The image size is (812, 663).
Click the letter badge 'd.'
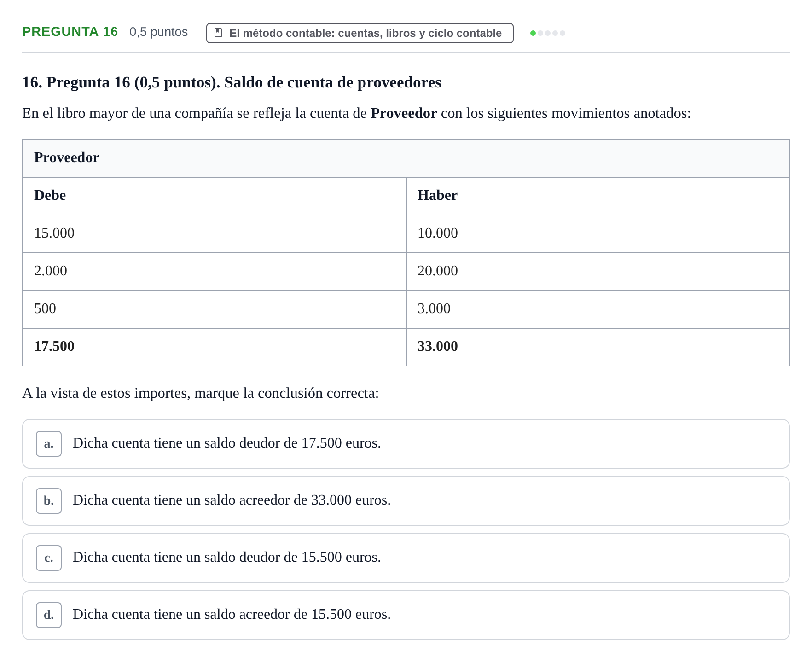[x=49, y=615]
